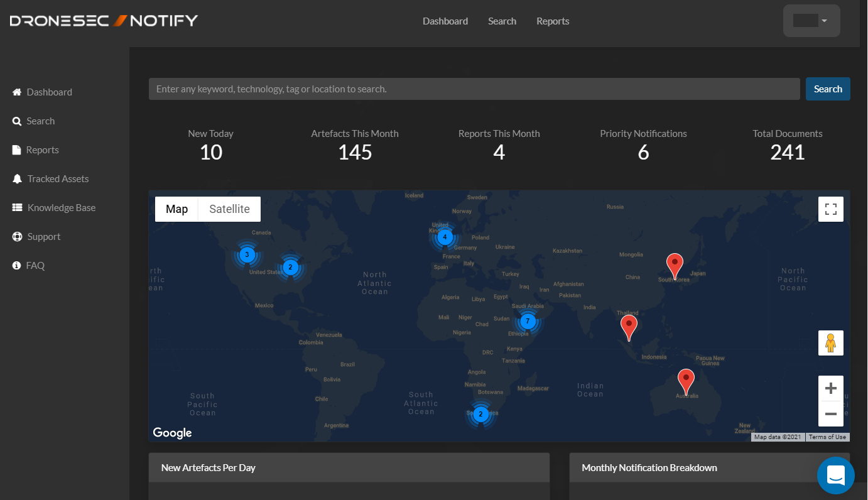This screenshot has width=868, height=500.
Task: Focus the keyword search input field
Action: tap(474, 89)
